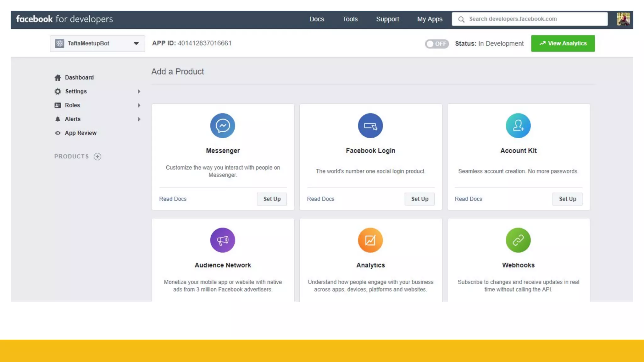Click the Dashboard home icon
This screenshot has height=362, width=644.
pos(58,78)
